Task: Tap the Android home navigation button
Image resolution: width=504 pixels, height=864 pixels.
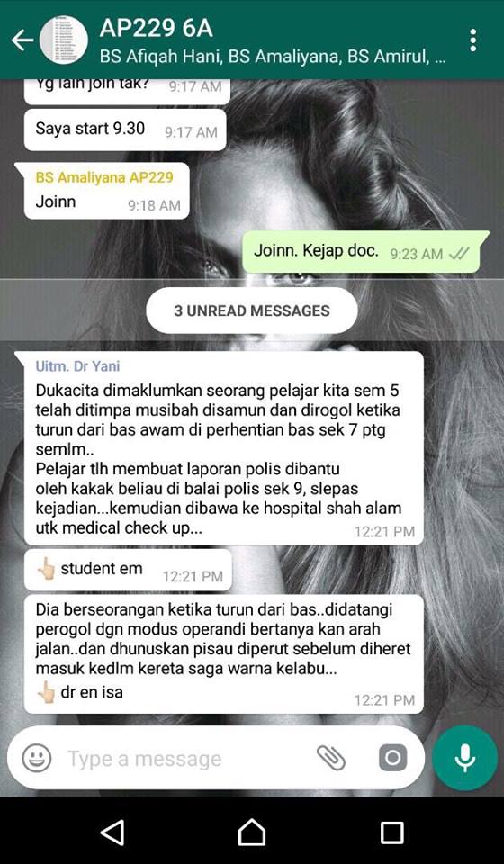Action: click(x=252, y=832)
